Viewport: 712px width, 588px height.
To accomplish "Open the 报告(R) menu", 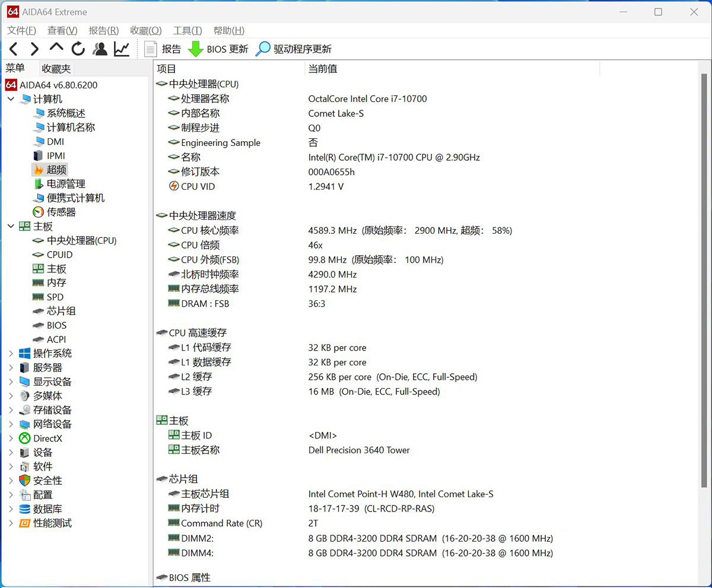I will [x=103, y=30].
